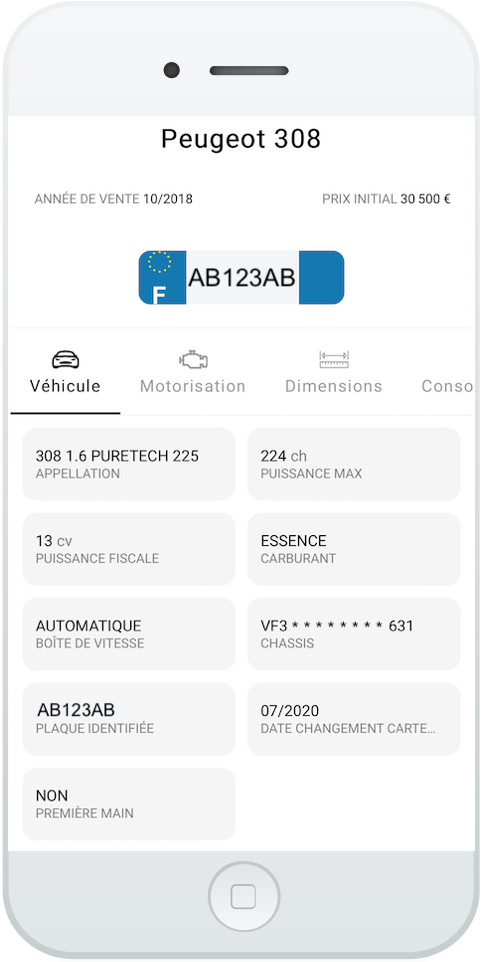Select the 13 cv Puissance Fiscale card
The width and height of the screenshot is (483, 962).
129,549
